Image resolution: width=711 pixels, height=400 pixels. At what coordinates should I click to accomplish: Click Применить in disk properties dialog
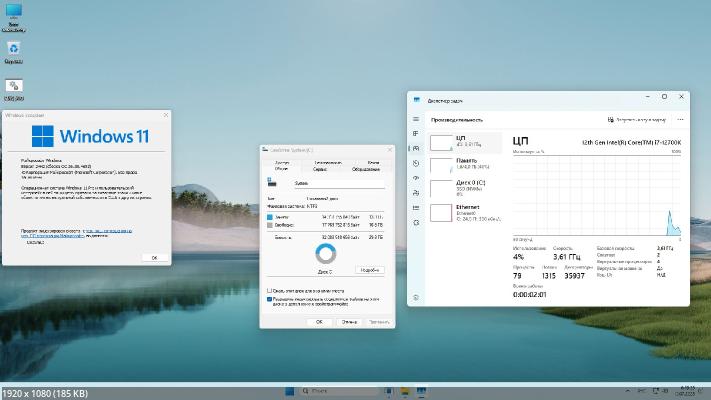click(x=379, y=322)
